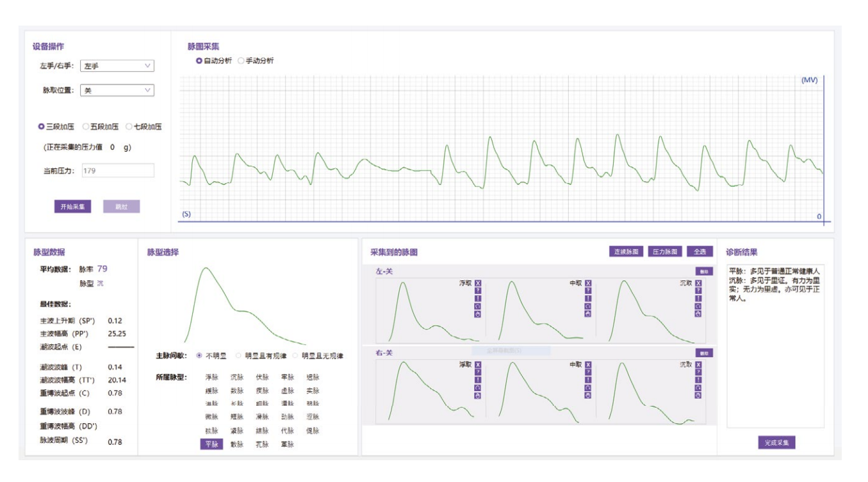
Task: Click the X icon on 左-关 浮取 waveform
Action: click(x=478, y=283)
